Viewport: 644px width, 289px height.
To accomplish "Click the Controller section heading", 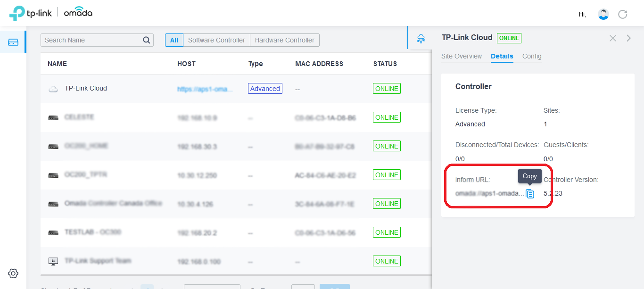I will tap(473, 87).
